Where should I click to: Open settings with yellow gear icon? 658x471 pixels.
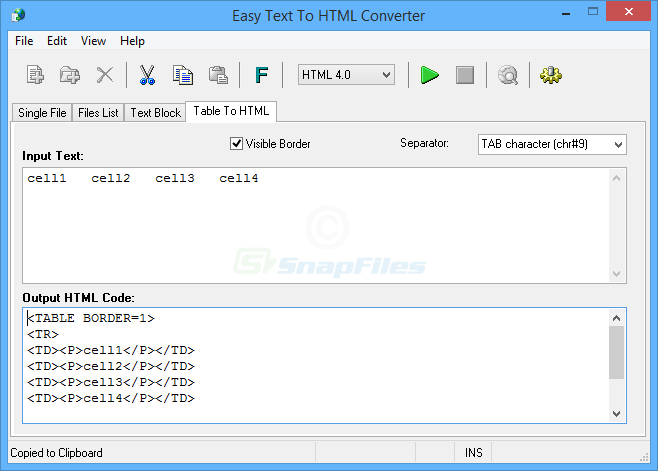click(551, 75)
